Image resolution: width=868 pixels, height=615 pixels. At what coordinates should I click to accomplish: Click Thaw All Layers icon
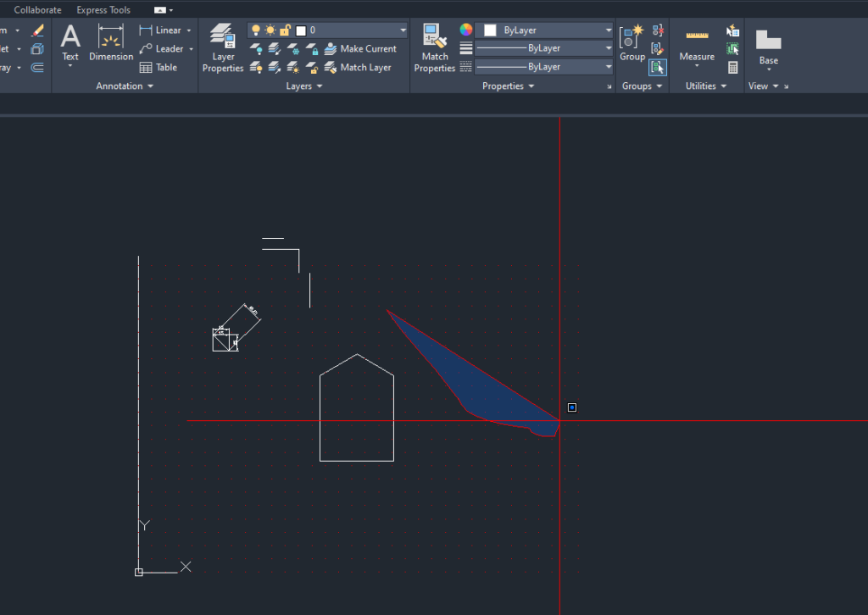[x=292, y=68]
